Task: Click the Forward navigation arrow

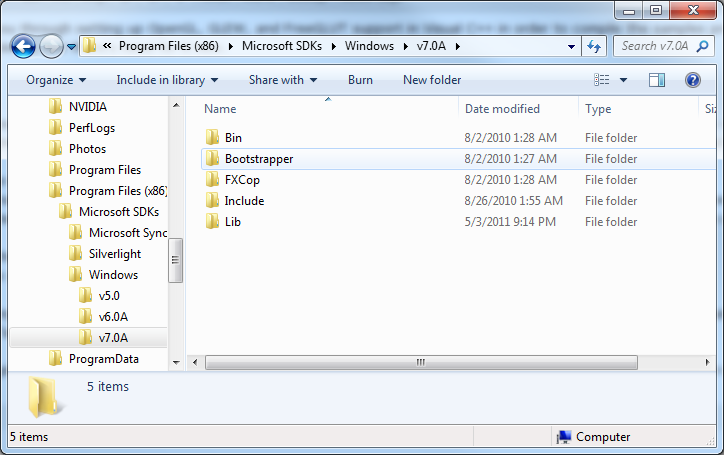Action: pyautogui.click(x=51, y=47)
